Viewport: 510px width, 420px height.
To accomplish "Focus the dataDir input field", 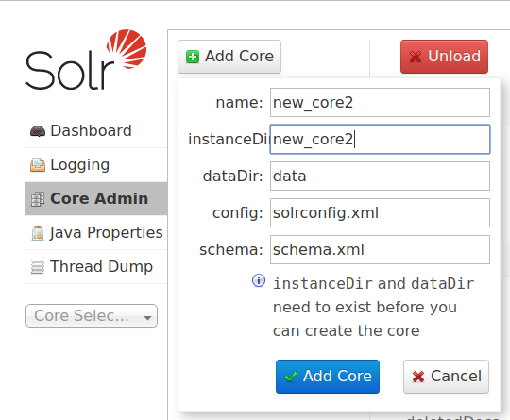I will pos(380,176).
